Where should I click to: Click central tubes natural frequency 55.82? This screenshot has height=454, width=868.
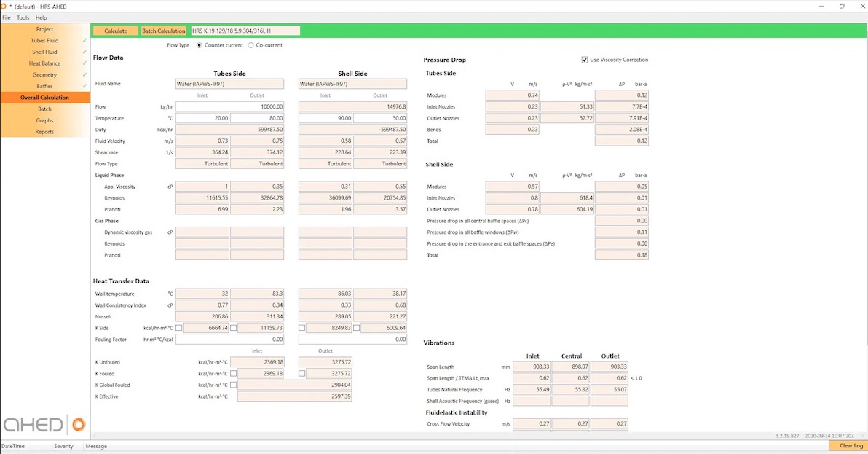click(570, 390)
